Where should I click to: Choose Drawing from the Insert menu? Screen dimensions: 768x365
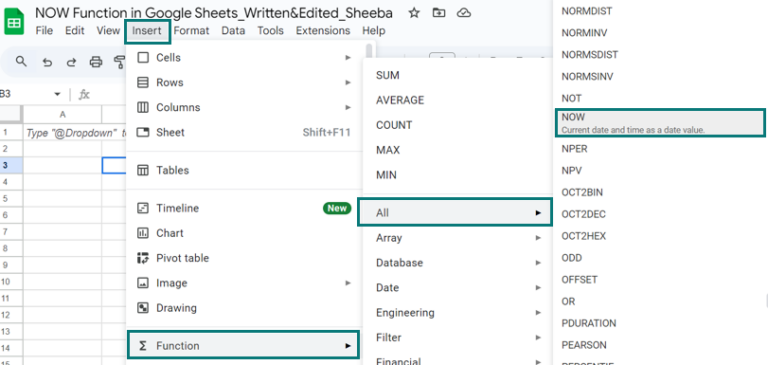click(x=244, y=308)
